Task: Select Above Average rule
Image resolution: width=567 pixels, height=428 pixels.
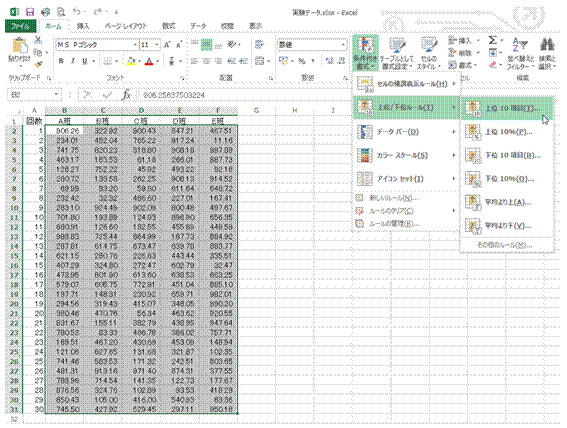Action: pos(507,202)
